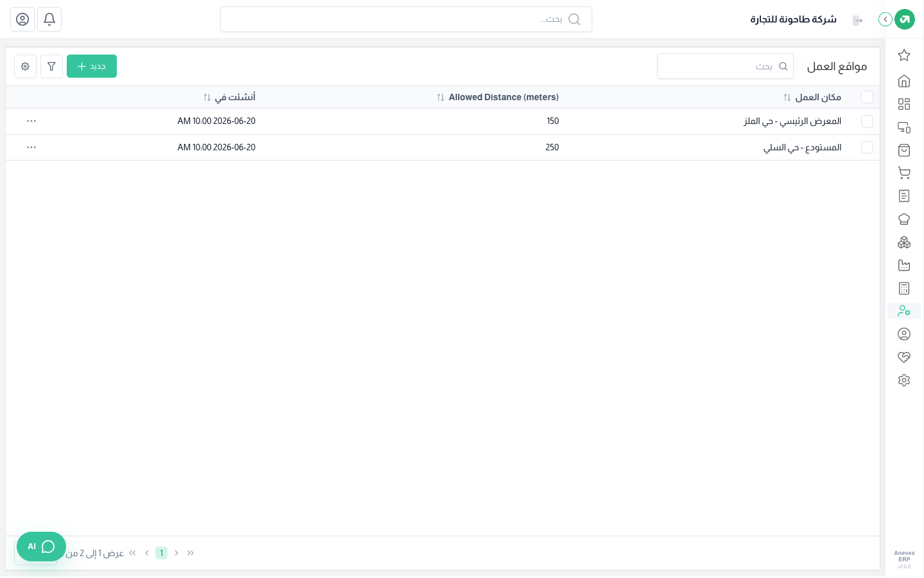This screenshot has height=578, width=924.
Task: Open row actions for المعرض الرئيسي row
Action: point(31,121)
